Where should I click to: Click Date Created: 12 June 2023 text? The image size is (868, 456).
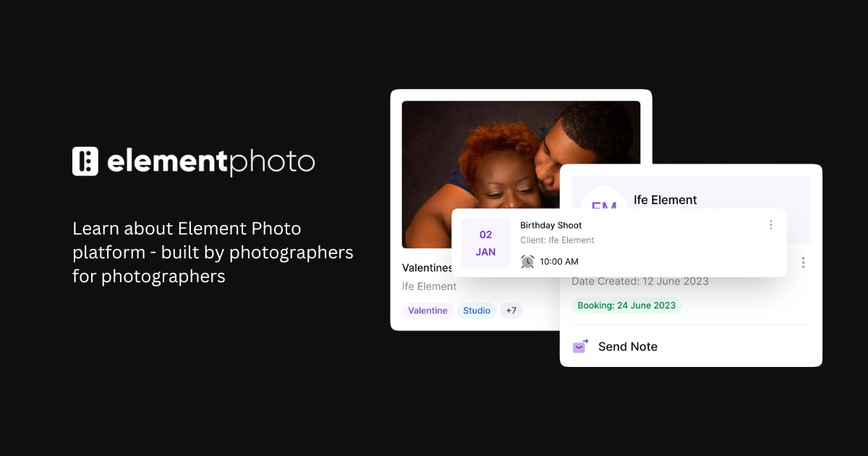(x=640, y=282)
